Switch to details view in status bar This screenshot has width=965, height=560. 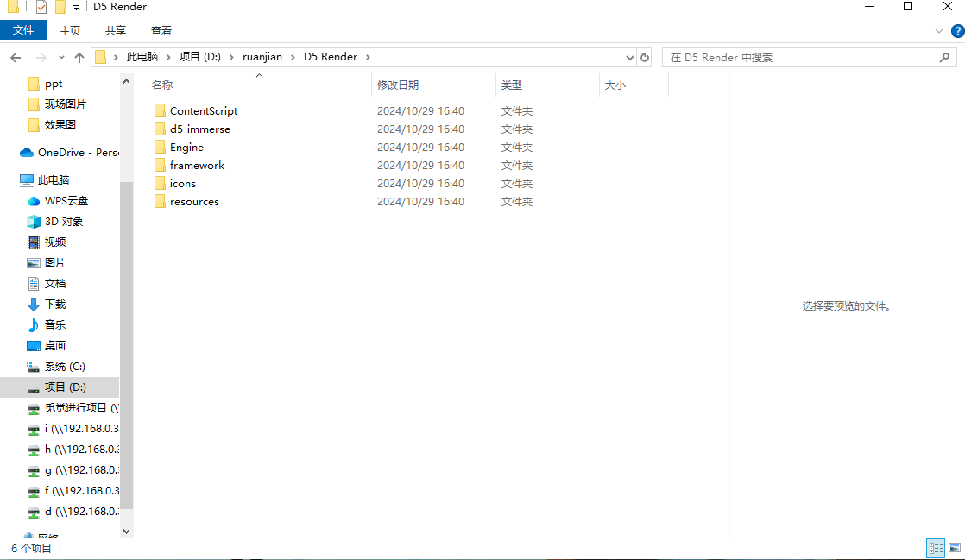click(x=936, y=548)
